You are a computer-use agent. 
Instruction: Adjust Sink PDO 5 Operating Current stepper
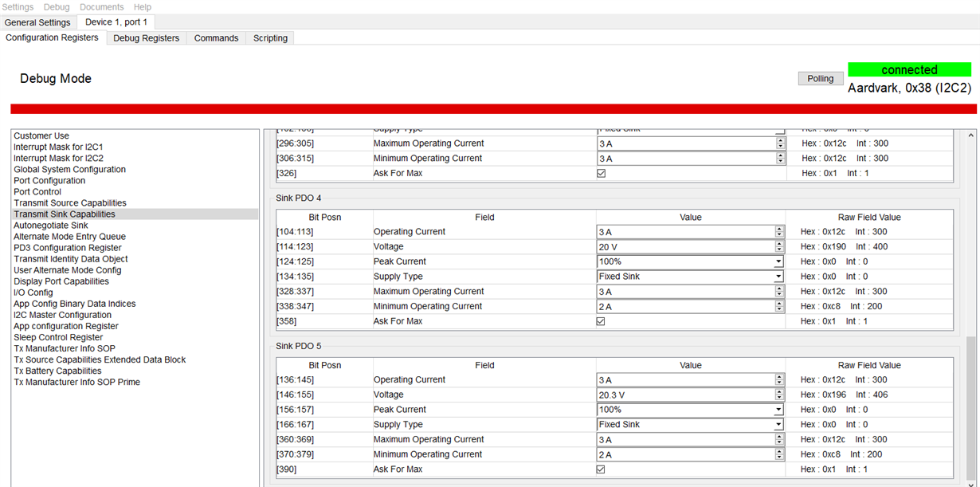[780, 380]
